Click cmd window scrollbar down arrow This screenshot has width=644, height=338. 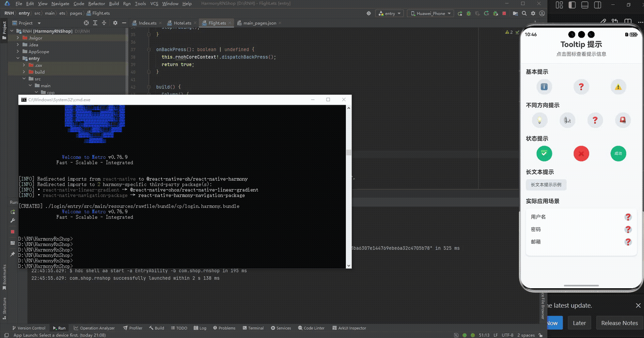point(348,265)
